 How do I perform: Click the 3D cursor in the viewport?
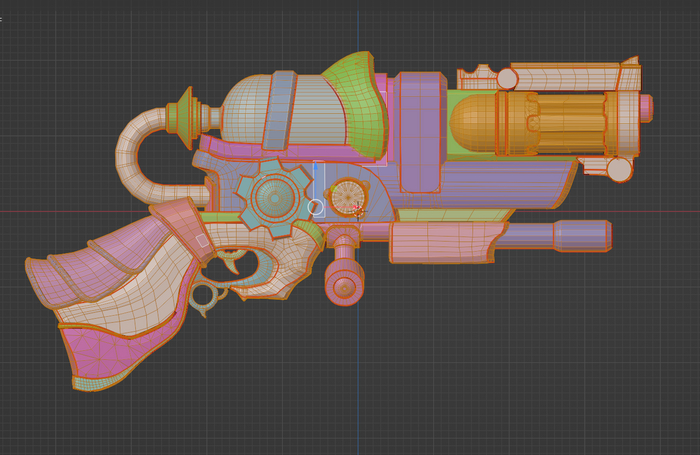(358, 209)
